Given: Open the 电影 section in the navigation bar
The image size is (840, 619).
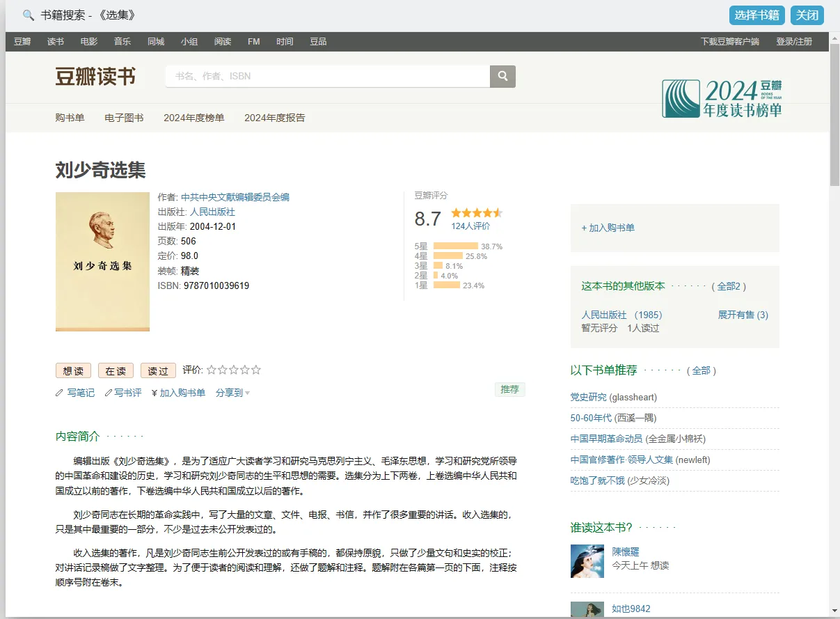Looking at the screenshot, I should (x=88, y=41).
